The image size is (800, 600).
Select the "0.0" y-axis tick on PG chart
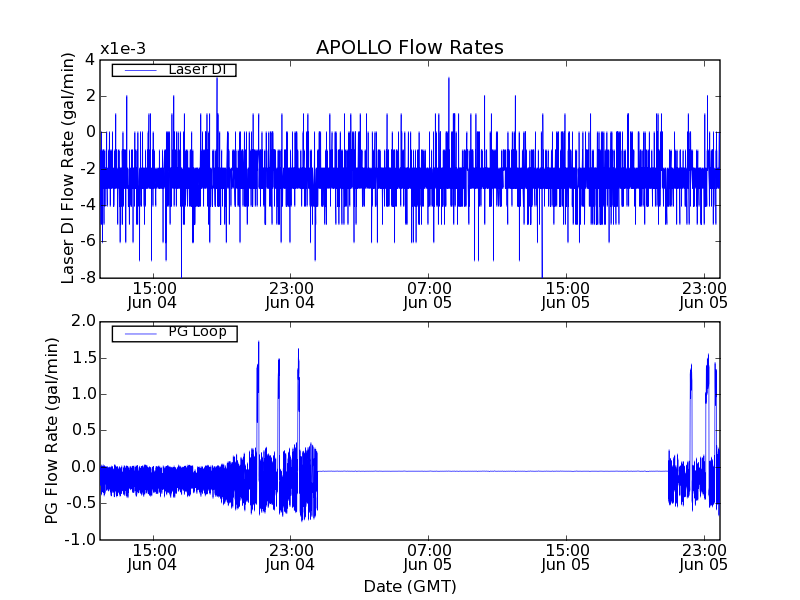click(83, 466)
